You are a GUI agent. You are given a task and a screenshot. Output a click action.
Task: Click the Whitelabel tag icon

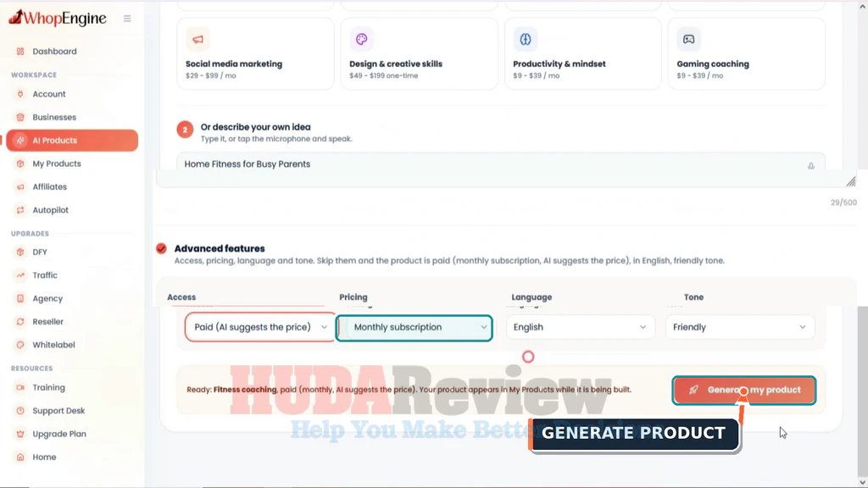(20, 346)
